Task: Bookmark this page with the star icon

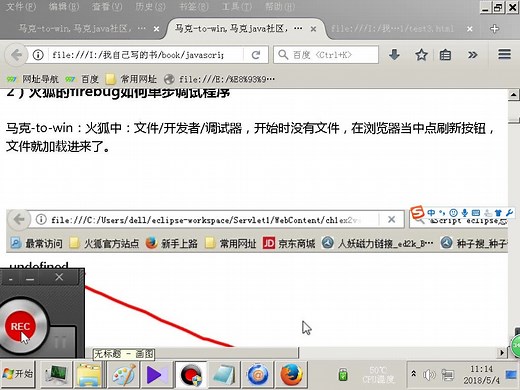Action: tap(421, 55)
